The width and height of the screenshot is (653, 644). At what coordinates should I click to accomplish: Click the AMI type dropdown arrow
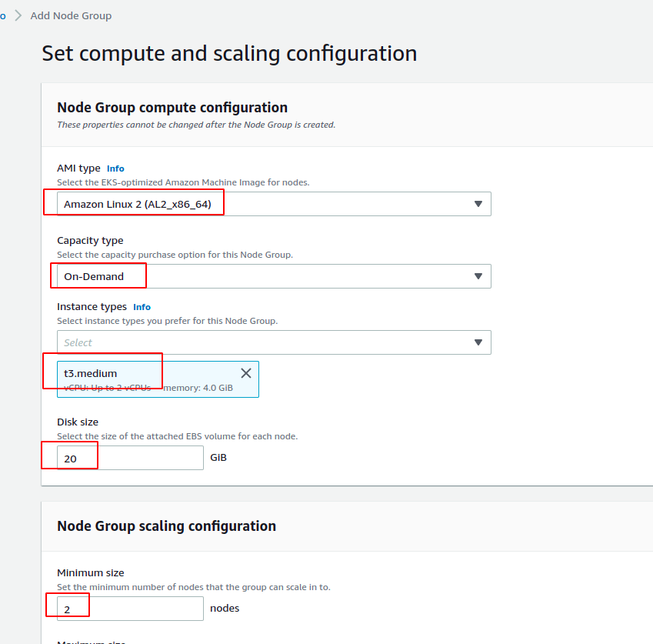point(478,204)
